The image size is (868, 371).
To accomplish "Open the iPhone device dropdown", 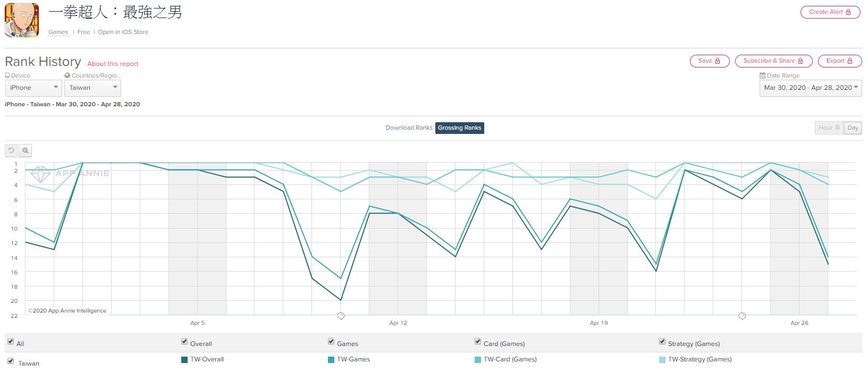I will (x=33, y=88).
